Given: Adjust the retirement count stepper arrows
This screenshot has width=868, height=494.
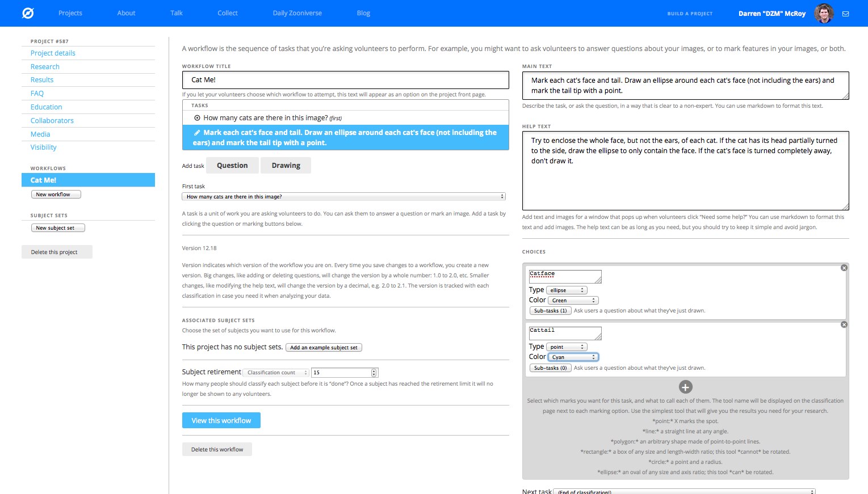Looking at the screenshot, I should pyautogui.click(x=374, y=373).
